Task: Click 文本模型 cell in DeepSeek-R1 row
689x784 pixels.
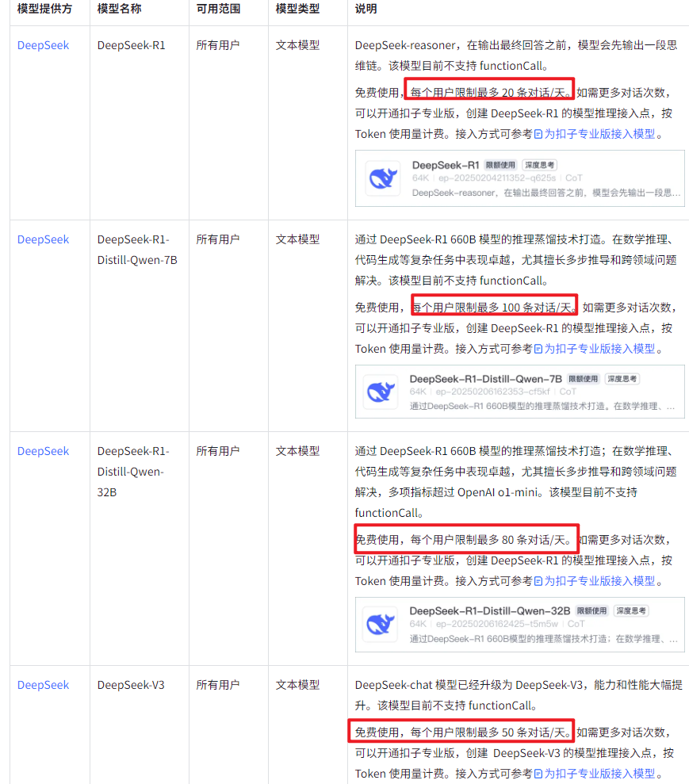Action: (297, 45)
